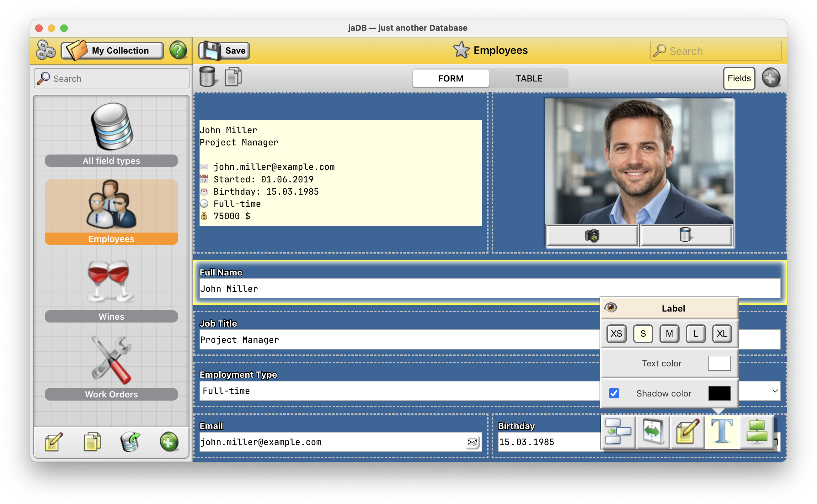
Task: Switch to the TABLE tab
Action: 529,79
